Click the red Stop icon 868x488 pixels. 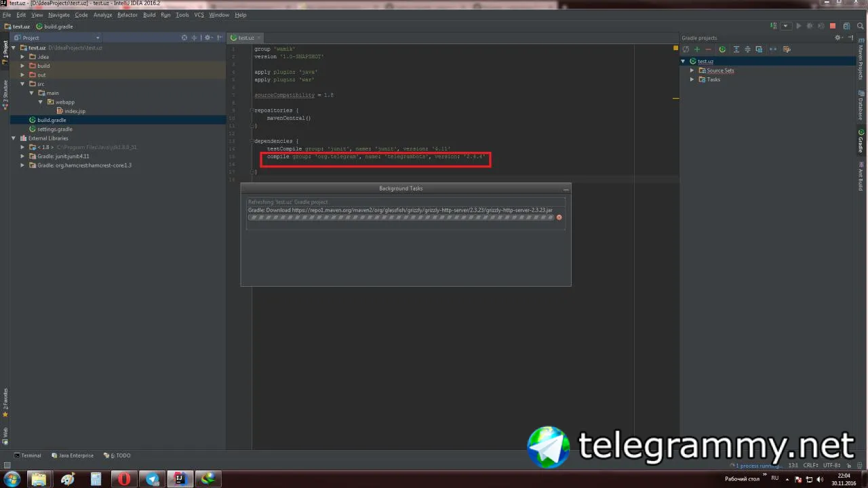833,26
